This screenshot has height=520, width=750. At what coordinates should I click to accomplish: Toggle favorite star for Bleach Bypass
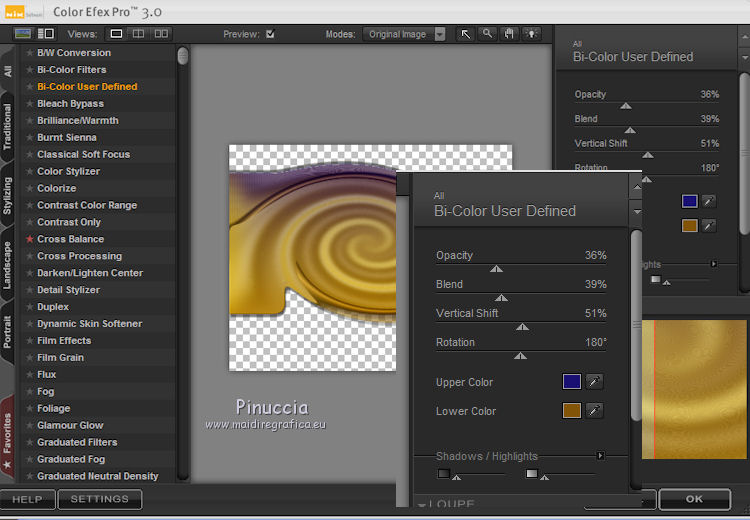tap(29, 104)
